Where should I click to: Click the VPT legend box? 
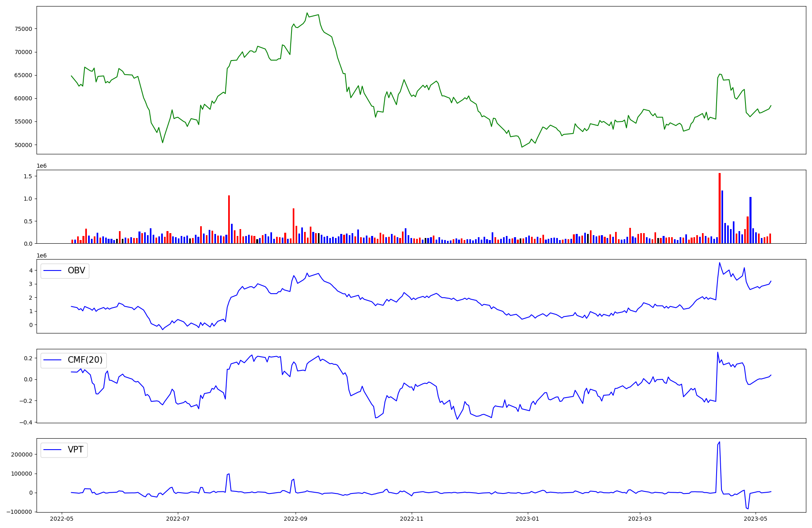[x=64, y=450]
